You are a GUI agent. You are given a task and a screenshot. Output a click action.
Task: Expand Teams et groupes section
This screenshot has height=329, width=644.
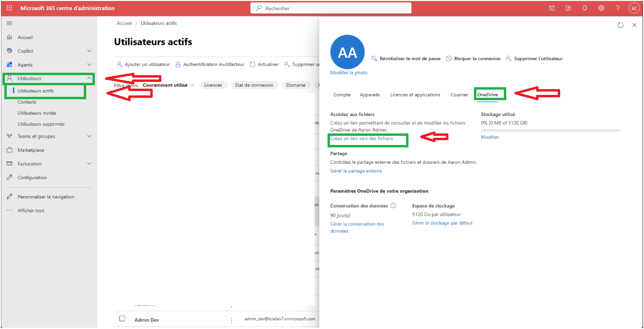pos(89,136)
